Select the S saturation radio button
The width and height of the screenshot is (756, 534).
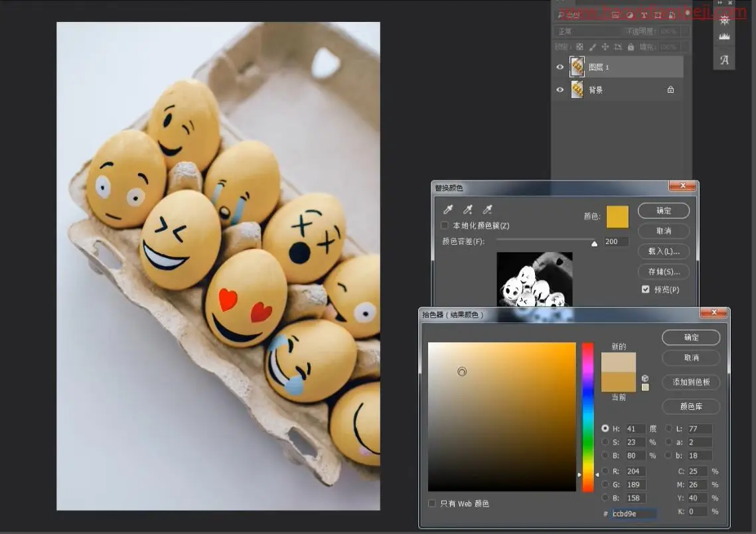pyautogui.click(x=605, y=442)
